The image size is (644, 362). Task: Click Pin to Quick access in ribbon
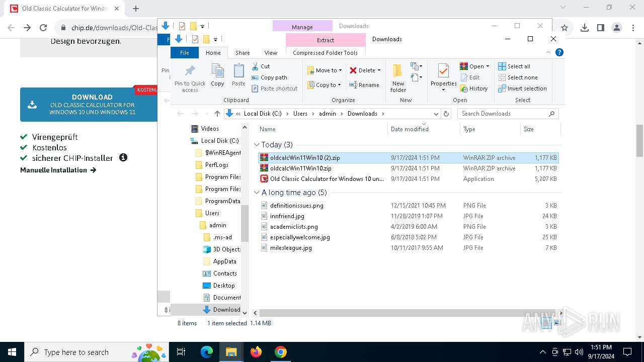click(x=190, y=78)
